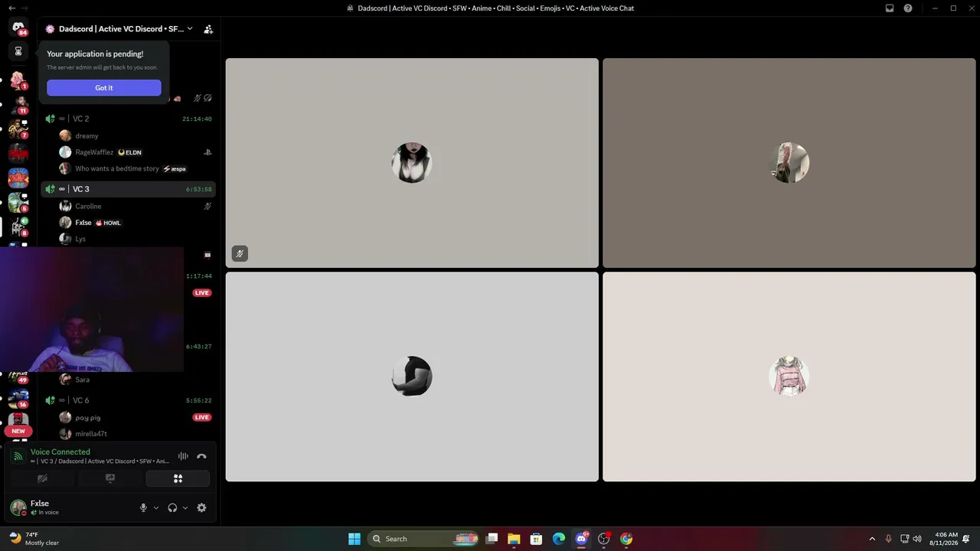This screenshot has width=980, height=551.
Task: Select the VC 2 voice channel
Action: point(127,119)
